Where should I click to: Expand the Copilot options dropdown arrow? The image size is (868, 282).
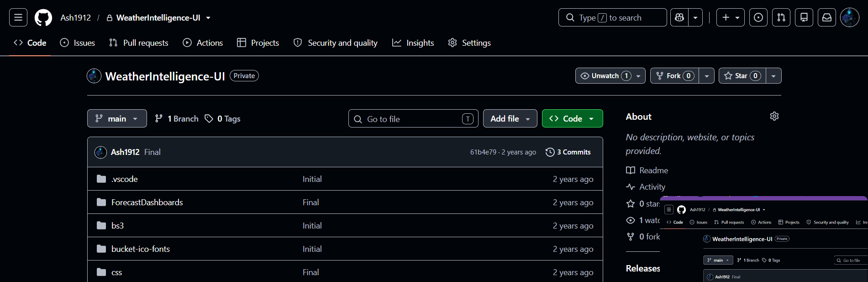tap(695, 17)
